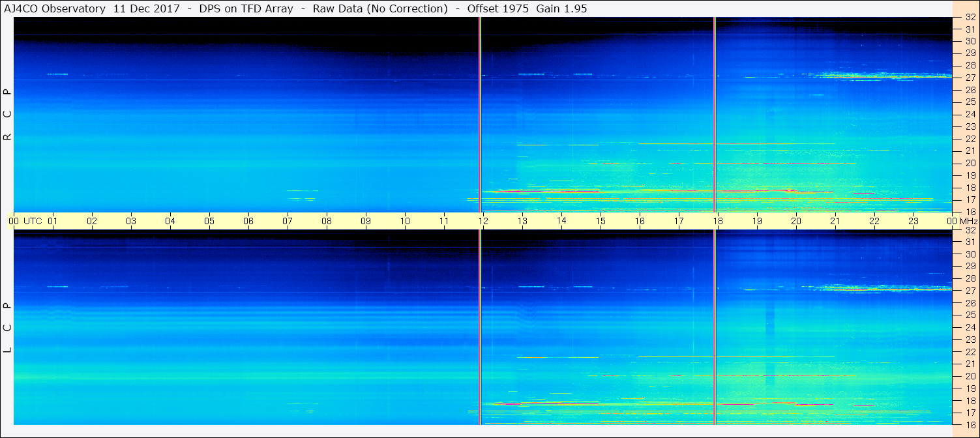Pick the '20' MHz label on RCP scale
The width and height of the screenshot is (980, 438).
970,163
